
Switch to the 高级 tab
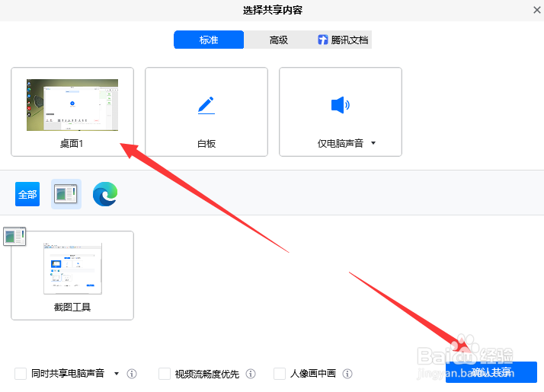tap(279, 40)
